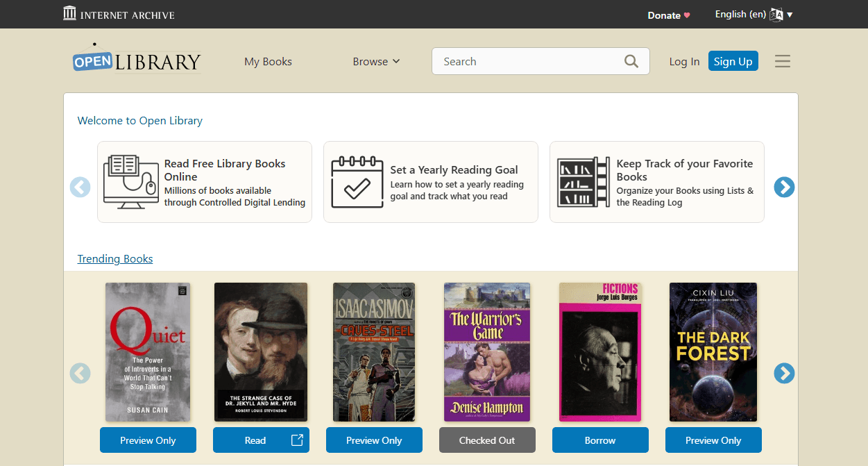Open the English (en) language selector
The width and height of the screenshot is (868, 466).
tap(754, 15)
